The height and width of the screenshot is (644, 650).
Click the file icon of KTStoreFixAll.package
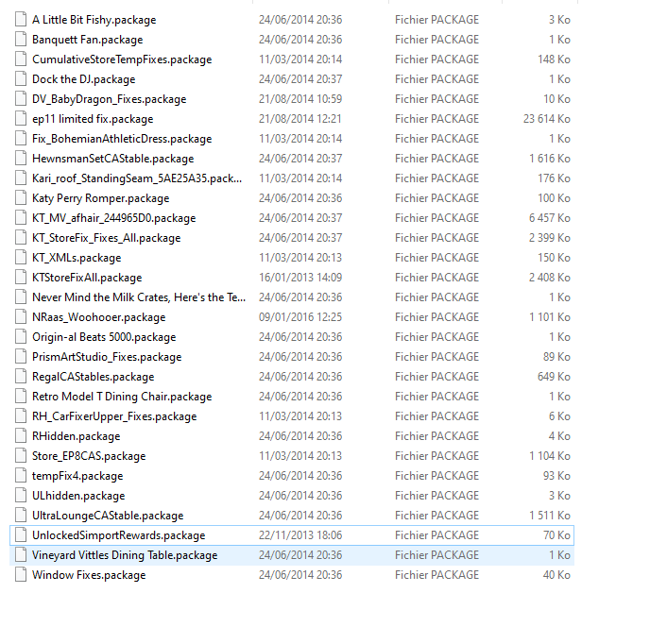pyautogui.click(x=21, y=278)
